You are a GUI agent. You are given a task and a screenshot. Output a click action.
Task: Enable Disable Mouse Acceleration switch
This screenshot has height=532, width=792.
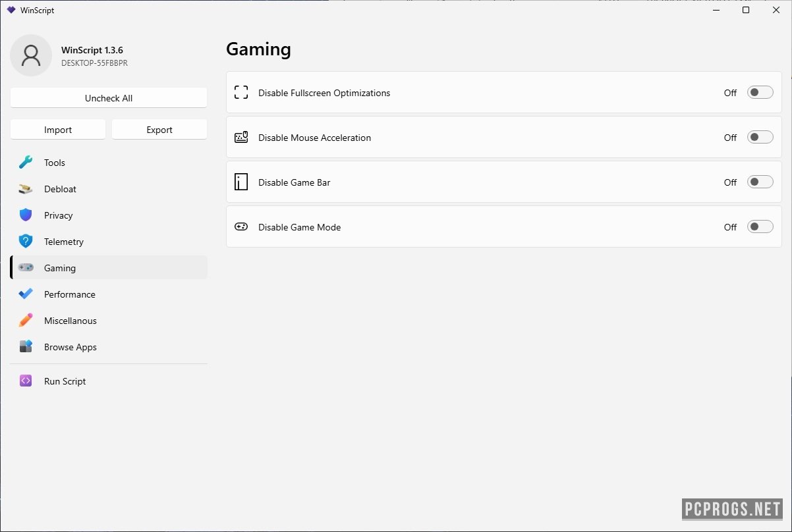tap(760, 138)
